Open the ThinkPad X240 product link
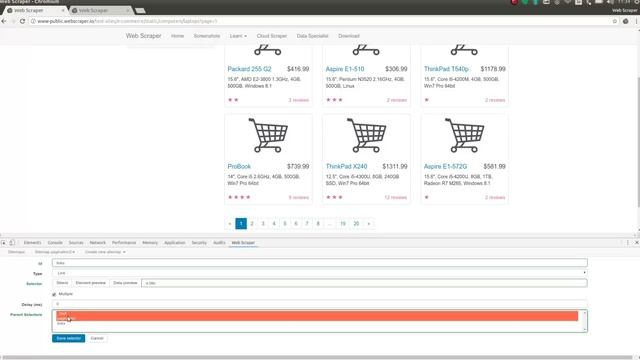This screenshot has height=360, width=640. (347, 167)
